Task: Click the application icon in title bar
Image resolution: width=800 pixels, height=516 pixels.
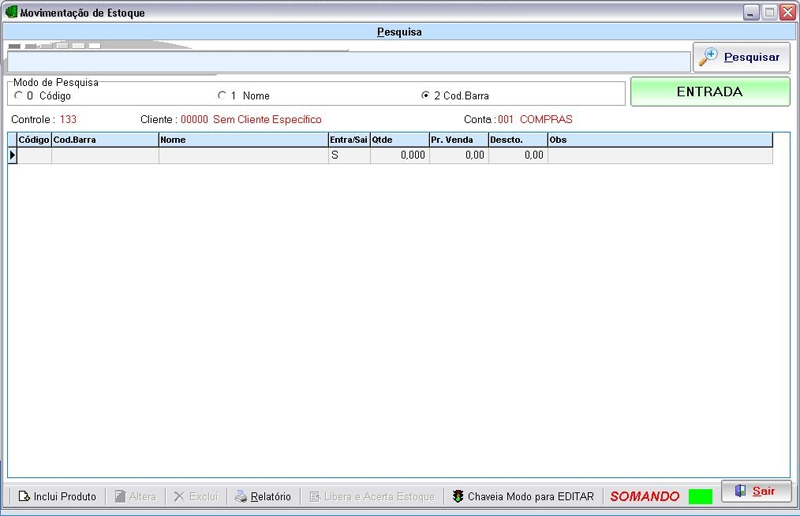Action: point(11,12)
